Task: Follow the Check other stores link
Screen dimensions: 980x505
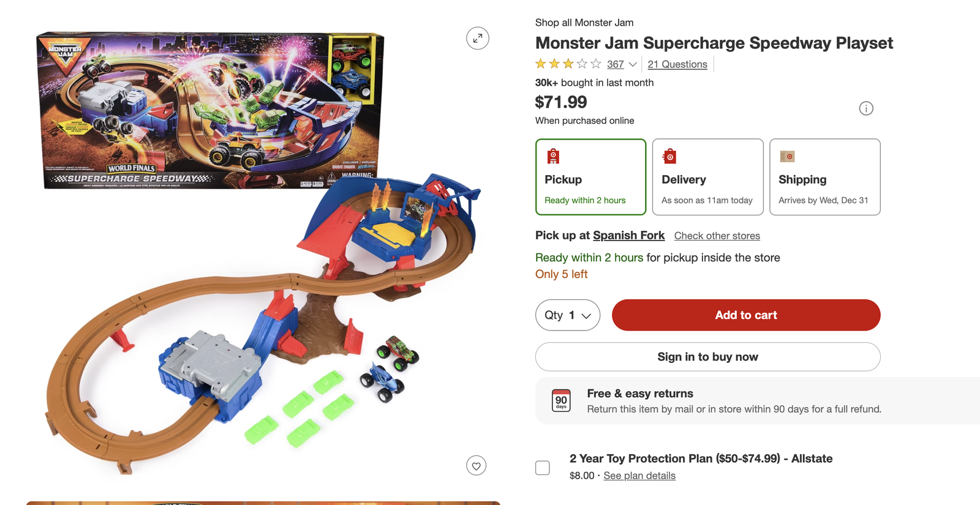Action: pos(717,236)
